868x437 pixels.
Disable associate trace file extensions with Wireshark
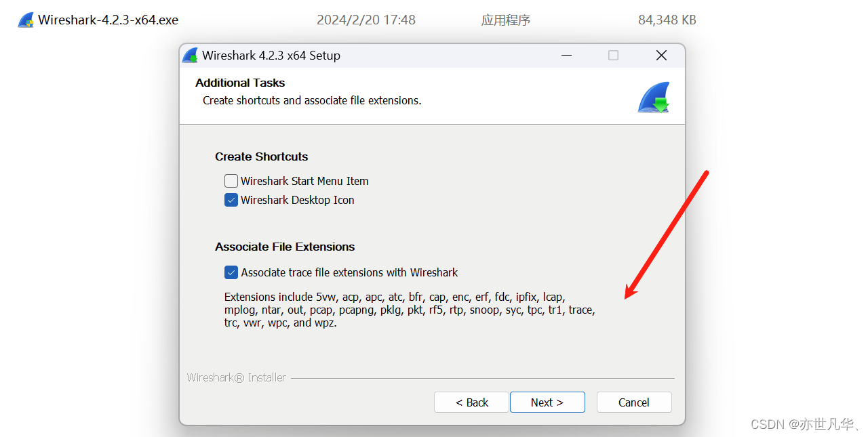pos(231,272)
